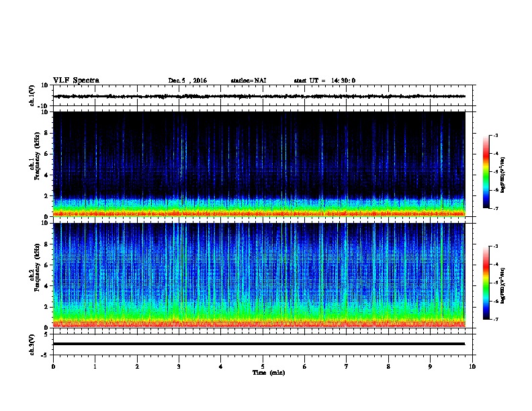
Task: Click time axis tick label "2"
Action: (137, 367)
